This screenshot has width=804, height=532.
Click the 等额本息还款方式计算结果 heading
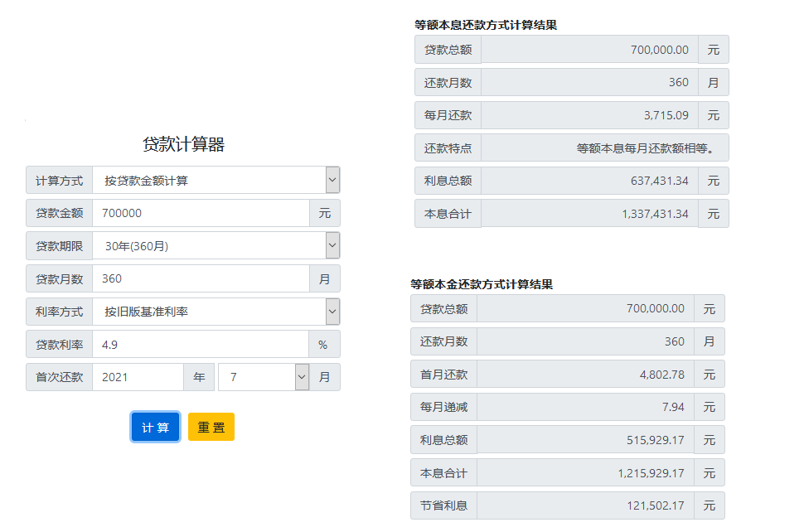pos(486,25)
